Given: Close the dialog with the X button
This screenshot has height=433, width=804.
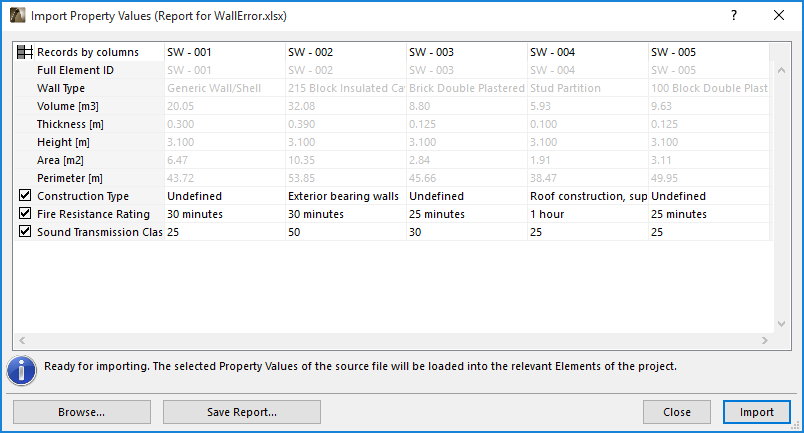Looking at the screenshot, I should [x=779, y=16].
